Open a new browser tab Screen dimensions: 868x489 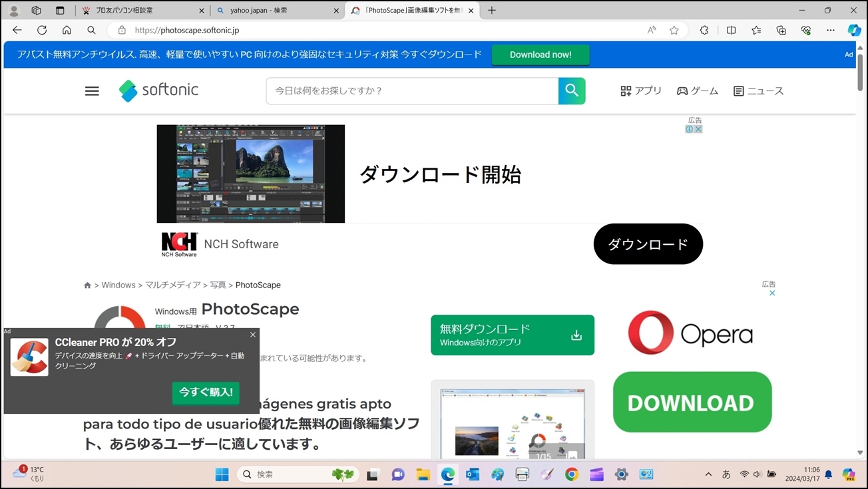pos(492,11)
